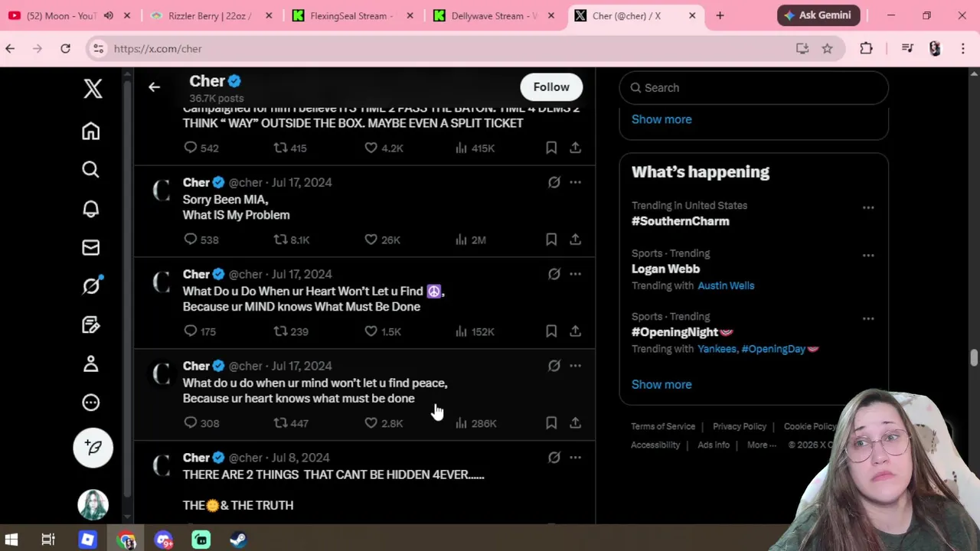Open Austin Wells trending link
This screenshot has width=980, height=551.
tap(726, 285)
